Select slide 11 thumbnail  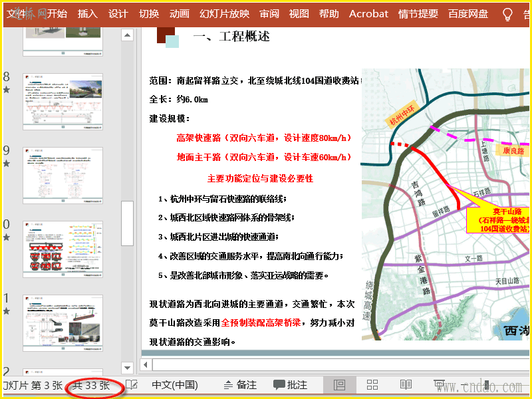63,323
